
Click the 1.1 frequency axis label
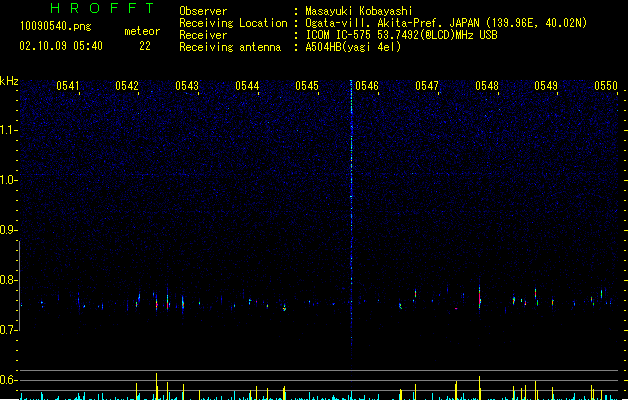[x=8, y=130]
